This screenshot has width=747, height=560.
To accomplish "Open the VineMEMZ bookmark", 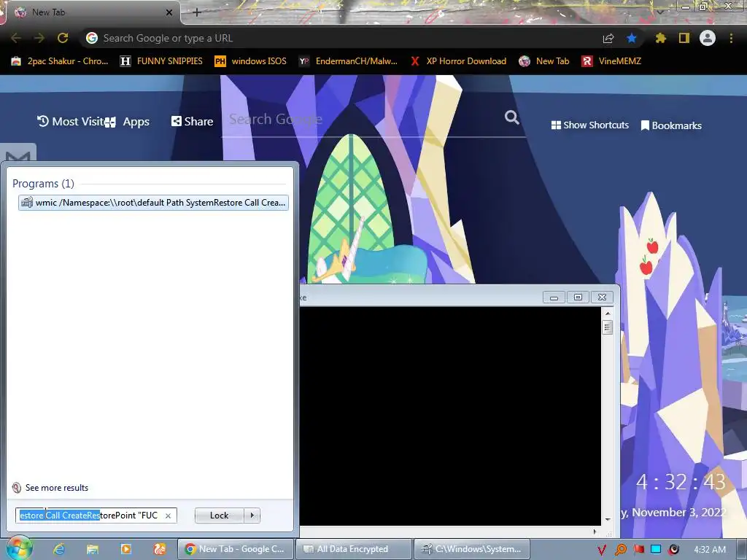I will 612,61.
